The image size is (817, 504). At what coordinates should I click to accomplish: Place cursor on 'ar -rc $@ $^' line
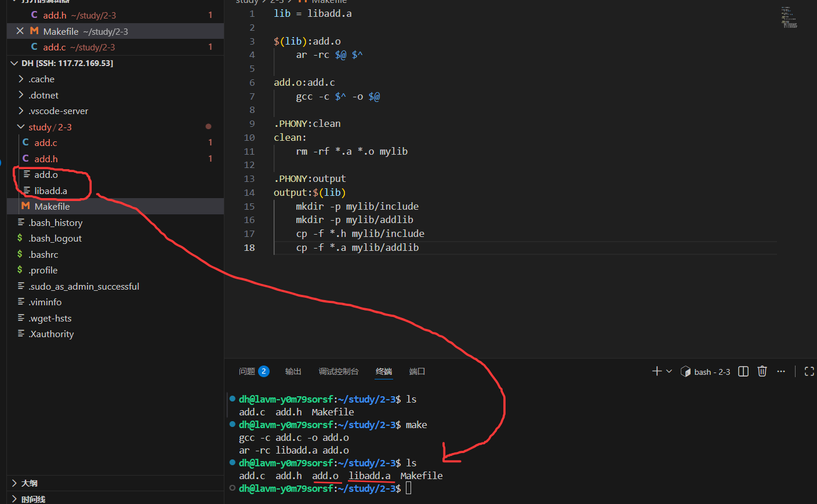329,55
